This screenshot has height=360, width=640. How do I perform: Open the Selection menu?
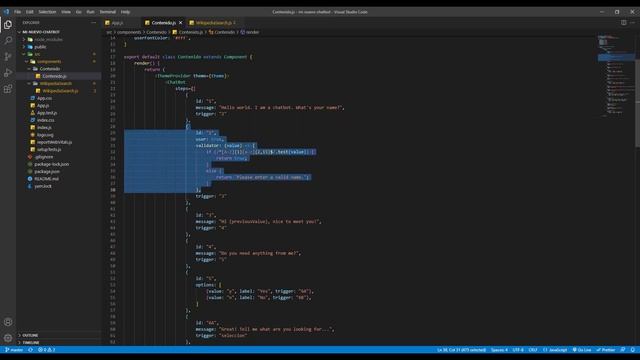pyautogui.click(x=47, y=12)
